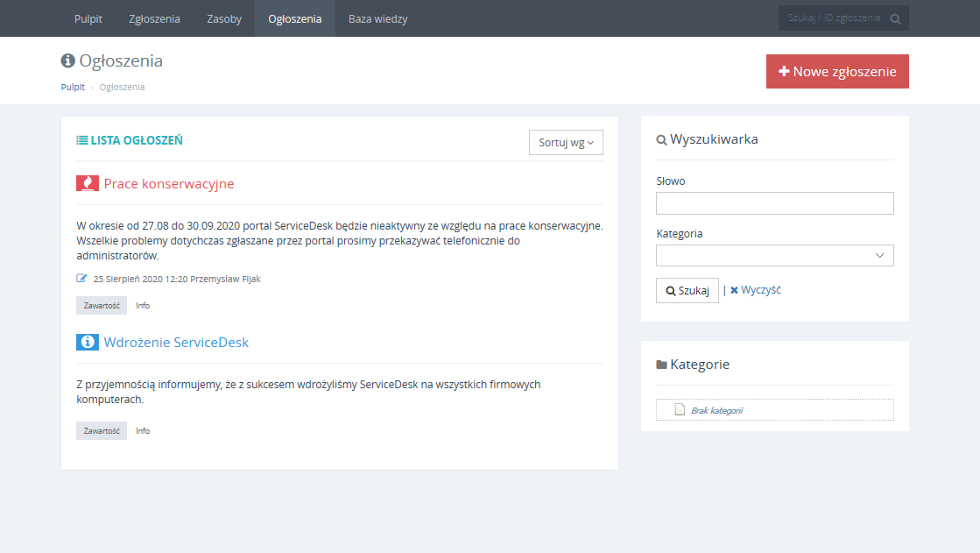Select the Ogłoszenia navigation tab
The image size is (980, 553).
[295, 18]
